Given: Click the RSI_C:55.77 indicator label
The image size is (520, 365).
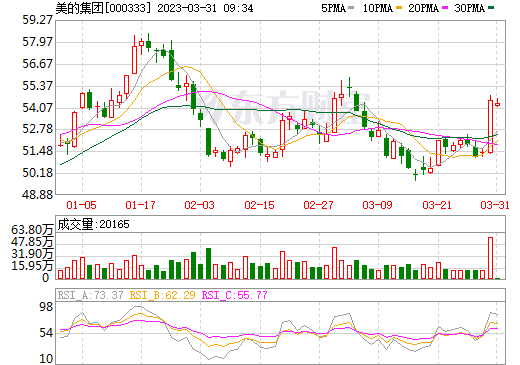Looking at the screenshot, I should coord(235,295).
